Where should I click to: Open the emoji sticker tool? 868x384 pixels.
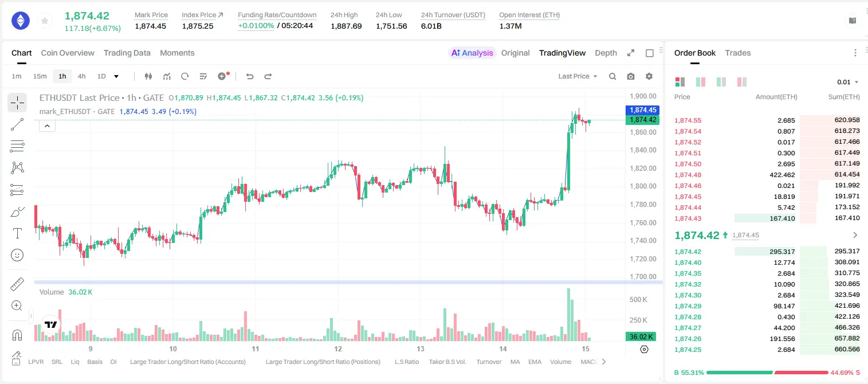tap(17, 255)
